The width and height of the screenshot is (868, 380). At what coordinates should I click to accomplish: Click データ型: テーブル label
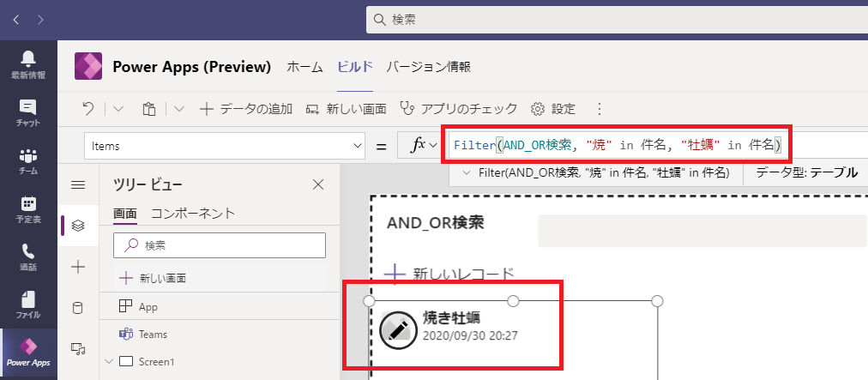tap(807, 172)
